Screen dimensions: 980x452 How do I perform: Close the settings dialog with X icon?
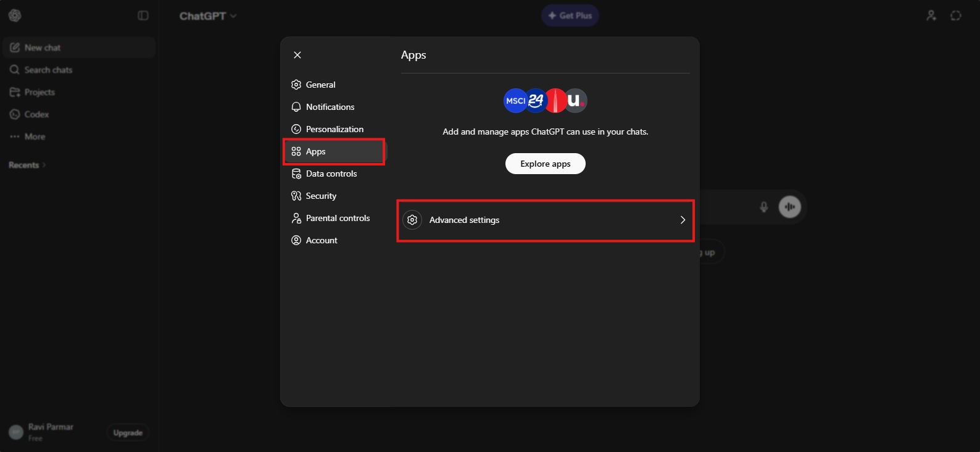click(297, 55)
